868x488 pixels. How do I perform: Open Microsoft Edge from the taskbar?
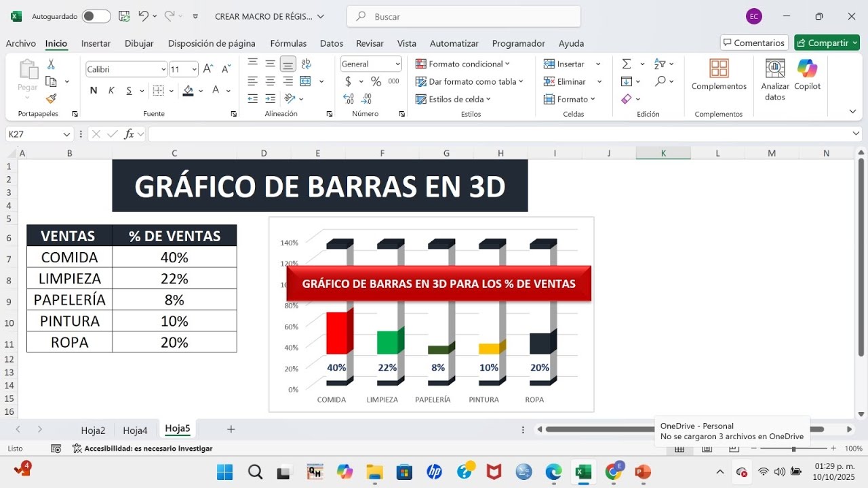tap(553, 472)
